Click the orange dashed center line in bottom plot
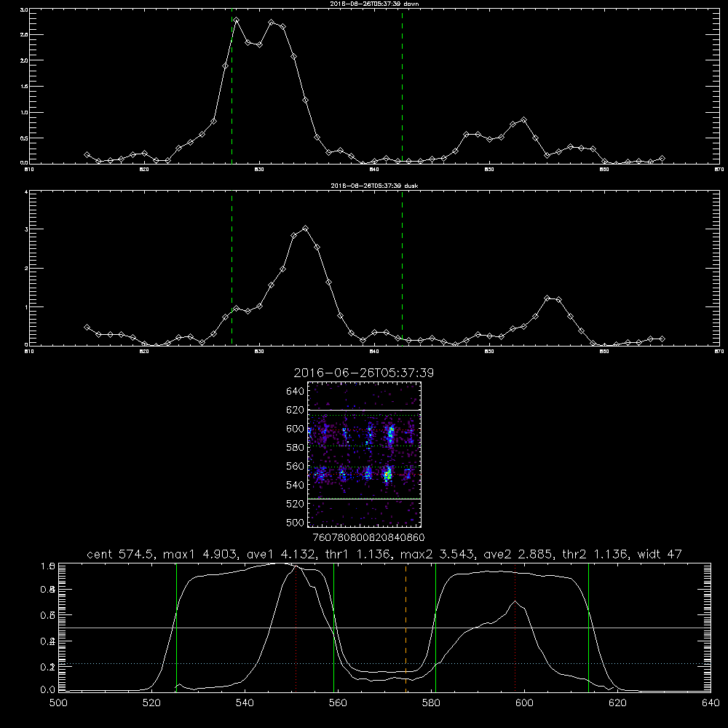 click(405, 627)
